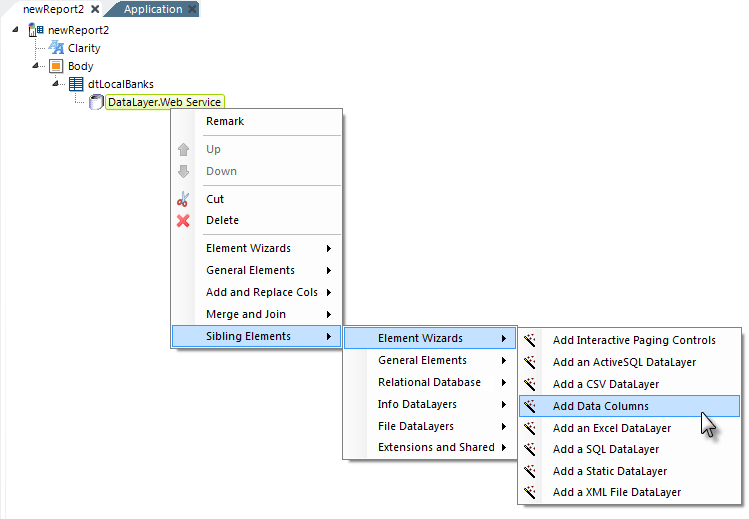Open File DataLayers submenu arrow
This screenshot has height=519, width=749.
[503, 426]
